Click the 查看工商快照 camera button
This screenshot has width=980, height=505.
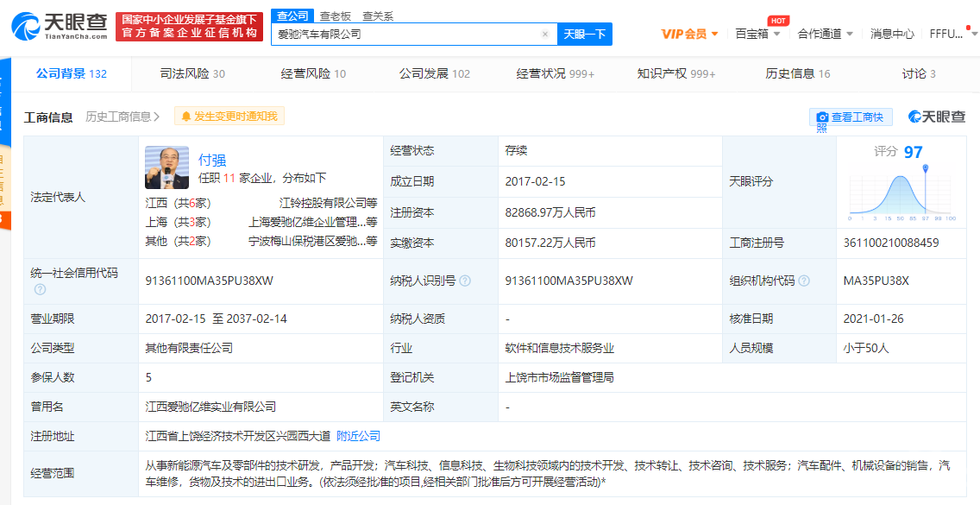pos(851,117)
